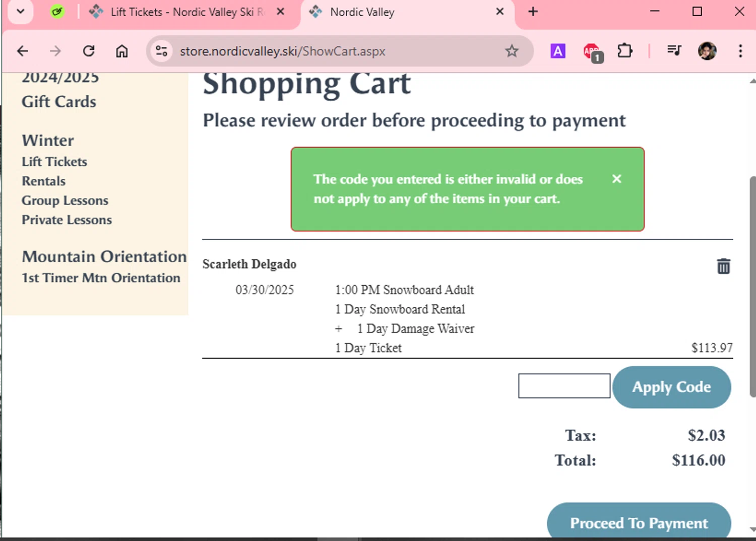The image size is (756, 541).
Task: Click the Winter sidebar heading
Action: 48,141
